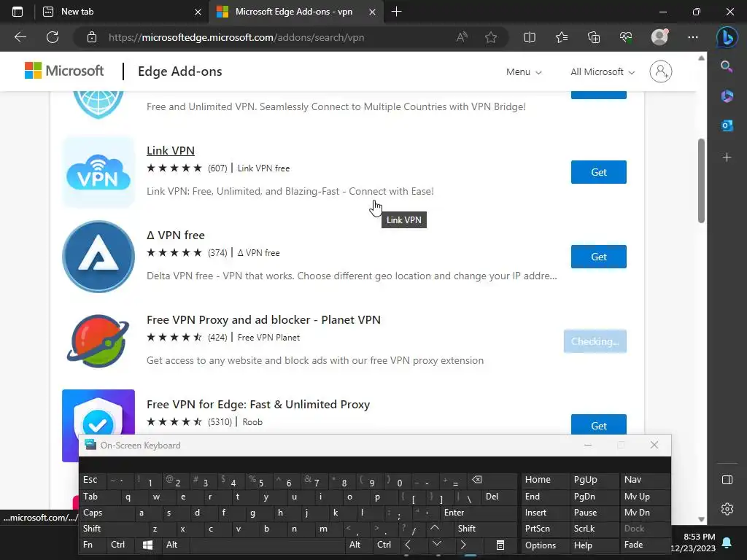This screenshot has height=560, width=747.
Task: Click the Nav key on On-Screen Keyboard
Action: 644,480
